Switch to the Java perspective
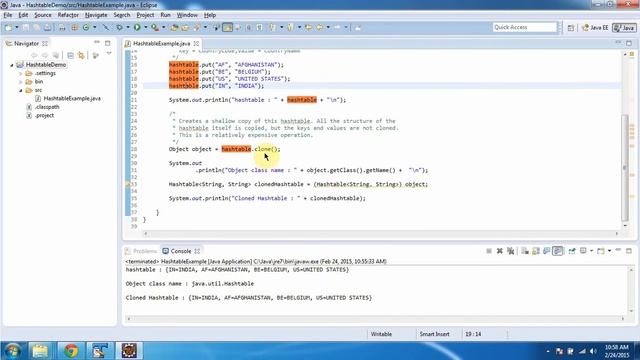This screenshot has width=640, height=360. [624, 28]
